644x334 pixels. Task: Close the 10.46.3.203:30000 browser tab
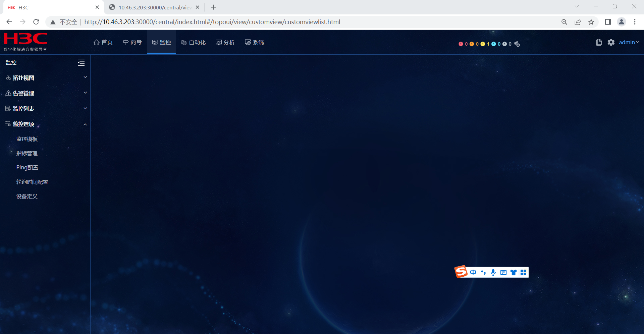[198, 7]
